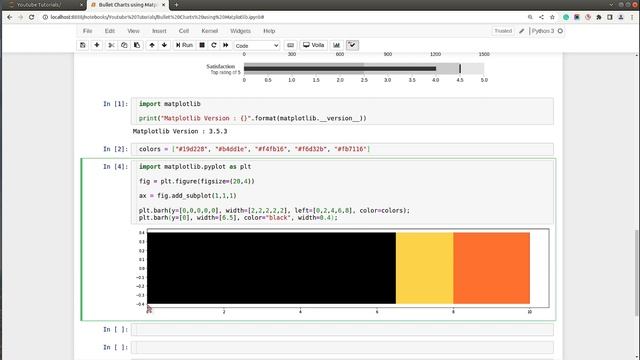Click the plt.barh line with color=colors
The image size is (640, 360).
pos(274,211)
